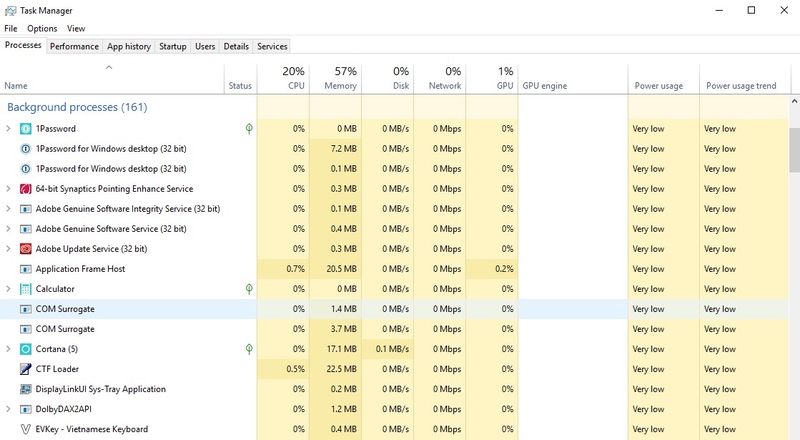Click the DolbyDAX2API icon
800x440 pixels.
[x=26, y=409]
